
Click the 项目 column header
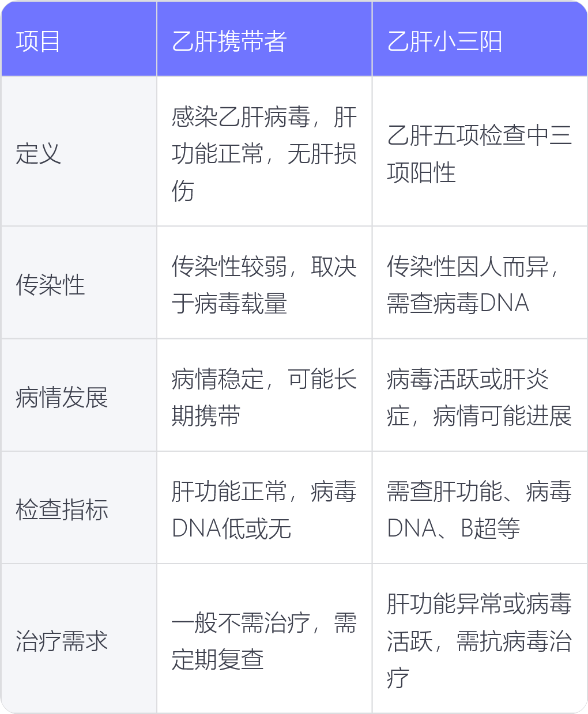tap(78, 39)
